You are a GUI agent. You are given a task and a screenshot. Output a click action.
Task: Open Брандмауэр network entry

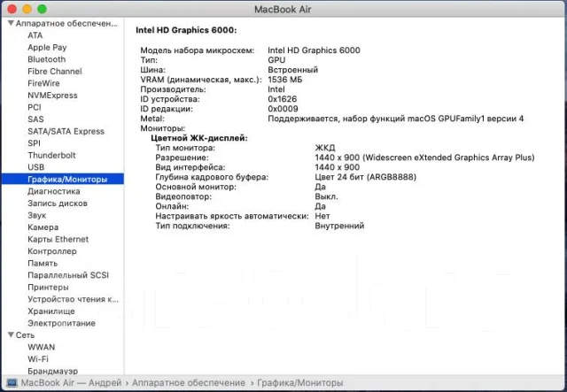[53, 371]
